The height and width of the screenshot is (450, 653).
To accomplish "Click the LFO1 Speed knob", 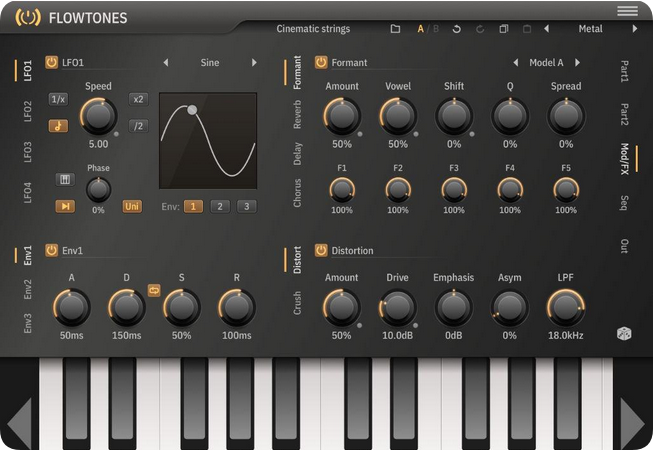I will [x=98, y=116].
